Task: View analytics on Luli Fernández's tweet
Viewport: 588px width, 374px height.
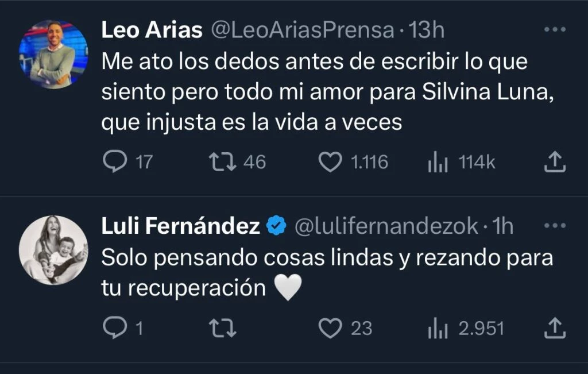Action: click(x=438, y=329)
